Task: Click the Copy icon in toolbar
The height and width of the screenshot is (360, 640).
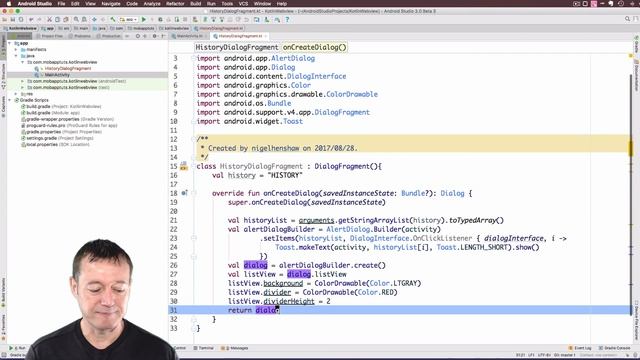Action: [x=58, y=20]
